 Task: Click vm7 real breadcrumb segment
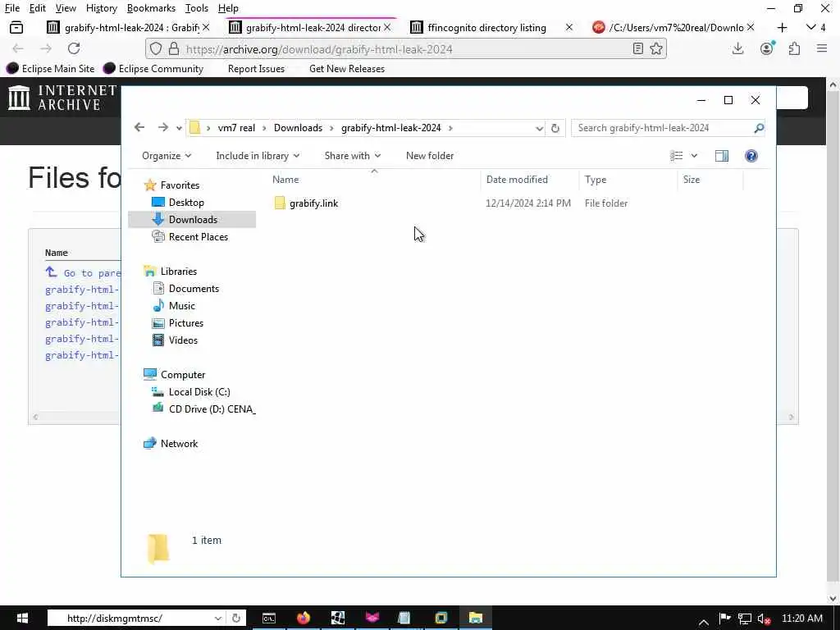[236, 127]
